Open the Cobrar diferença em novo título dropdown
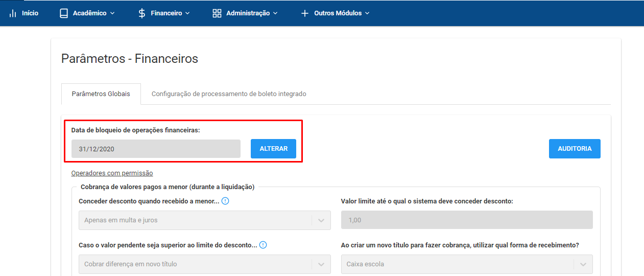Image resolution: width=644 pixels, height=276 pixels. point(204,264)
